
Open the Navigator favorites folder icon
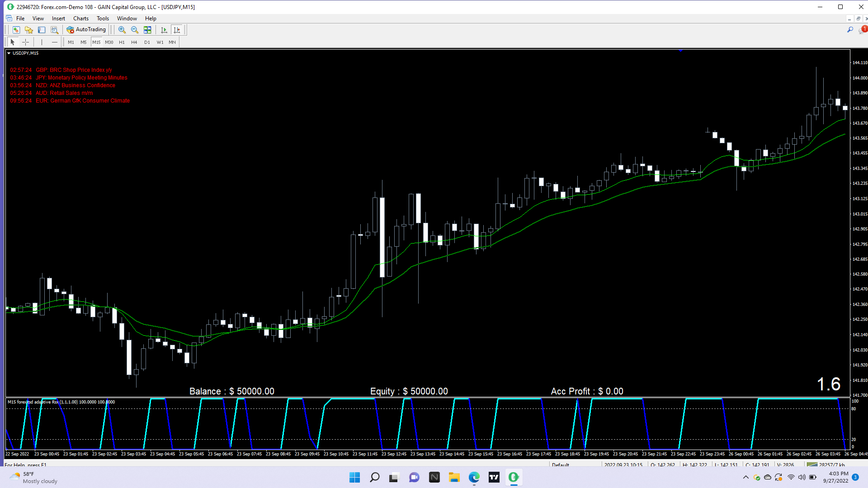29,30
